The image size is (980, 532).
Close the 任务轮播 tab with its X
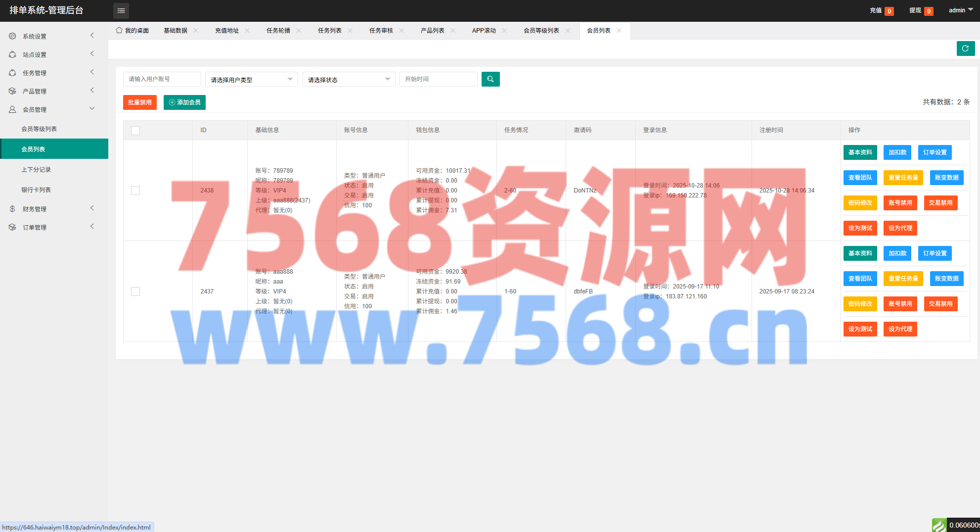[299, 31]
